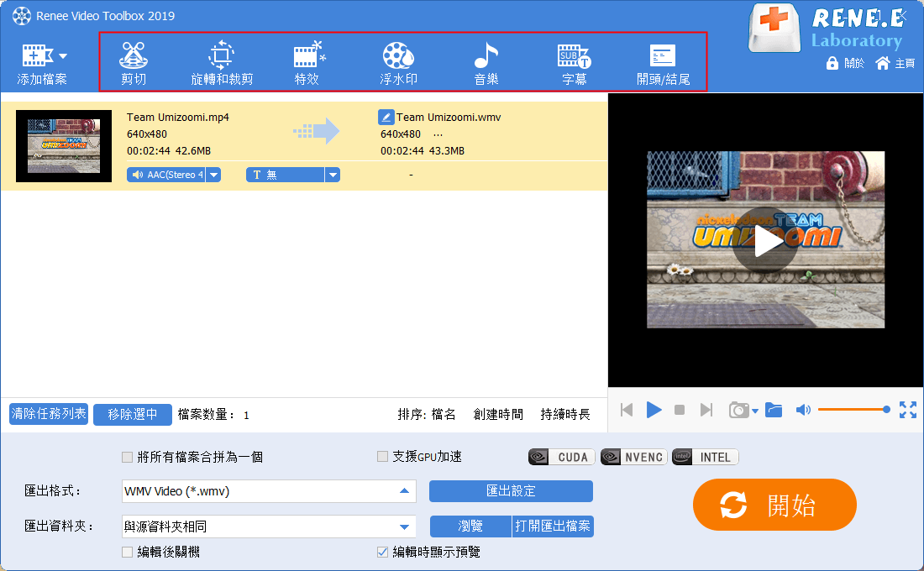Click the NVENC badge
The width and height of the screenshot is (924, 571).
click(634, 457)
